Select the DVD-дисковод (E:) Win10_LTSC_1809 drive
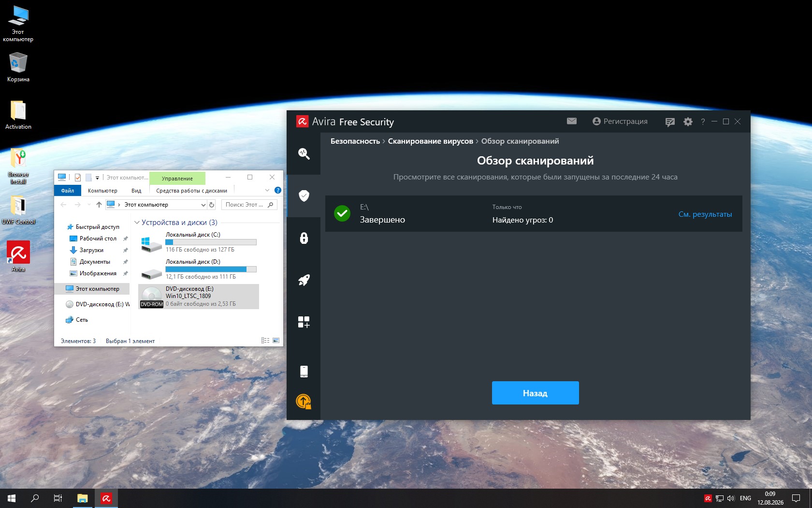Image resolution: width=812 pixels, height=508 pixels. tap(198, 296)
